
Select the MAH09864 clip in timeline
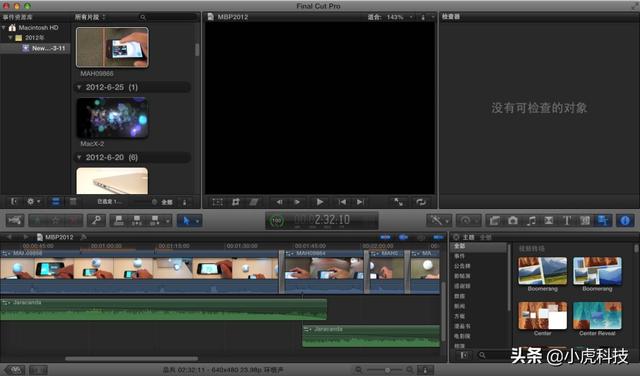point(324,272)
